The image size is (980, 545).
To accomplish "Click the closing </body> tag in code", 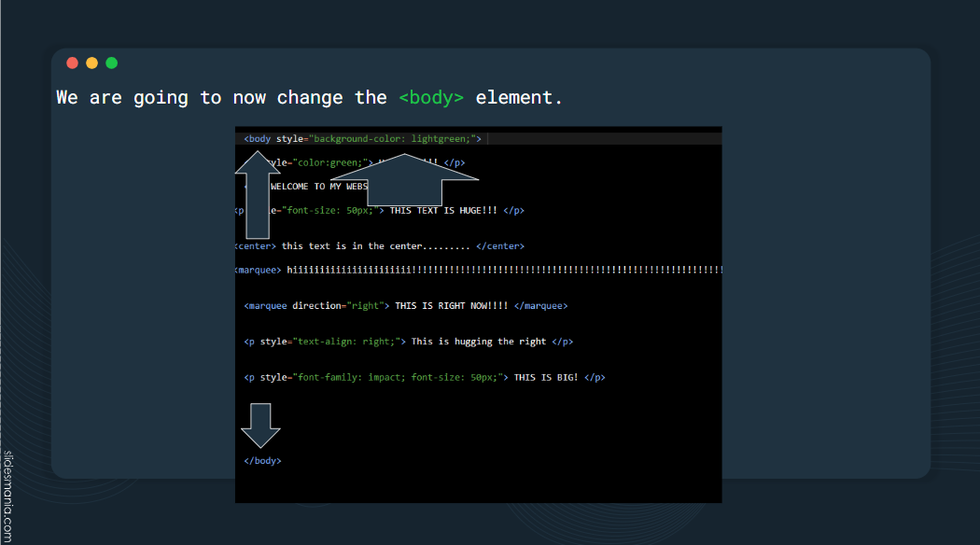I will (x=262, y=461).
